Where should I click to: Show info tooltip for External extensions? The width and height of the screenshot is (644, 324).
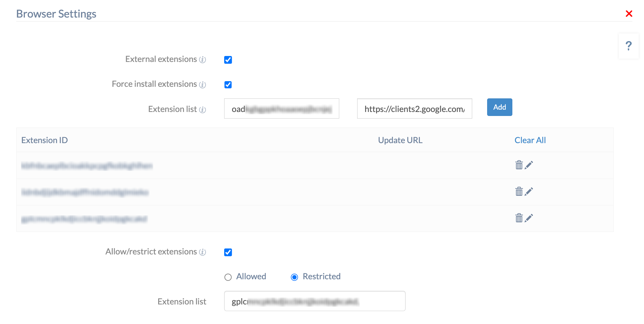202,60
